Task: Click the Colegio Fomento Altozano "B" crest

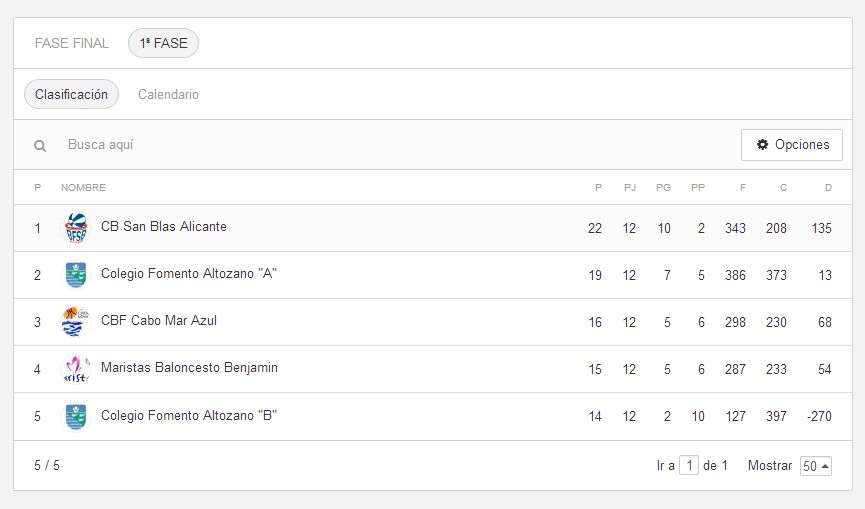Action: point(76,416)
